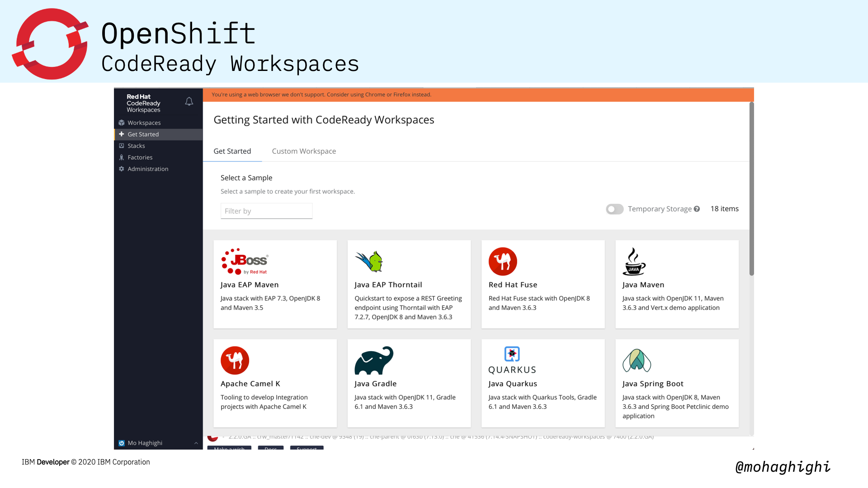Click the Apache Camel K camel logo
The width and height of the screenshot is (868, 488).
point(235,360)
